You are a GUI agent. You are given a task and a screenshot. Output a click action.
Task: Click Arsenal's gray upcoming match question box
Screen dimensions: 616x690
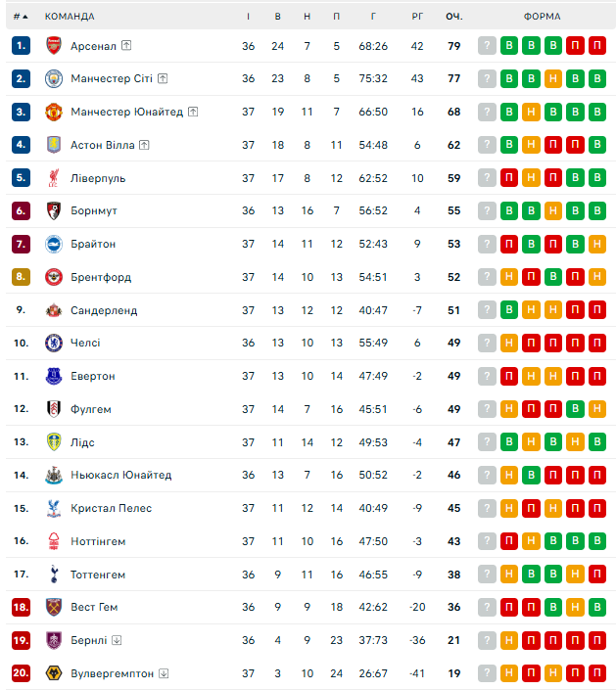click(x=487, y=46)
